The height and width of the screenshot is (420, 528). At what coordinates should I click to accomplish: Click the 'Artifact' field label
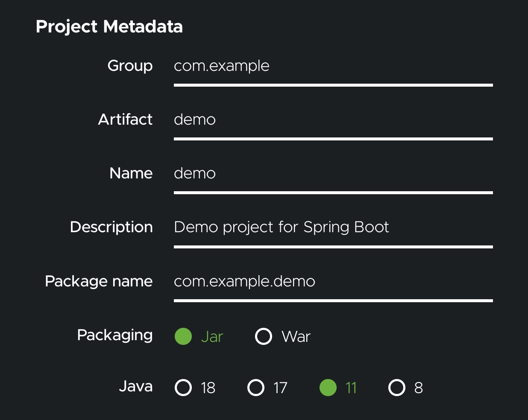(x=125, y=120)
